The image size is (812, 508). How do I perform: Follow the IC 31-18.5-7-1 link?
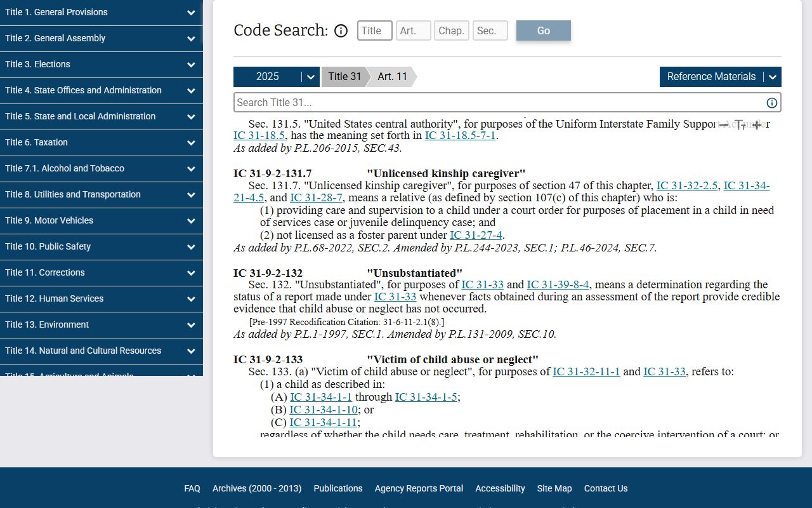[460, 136]
